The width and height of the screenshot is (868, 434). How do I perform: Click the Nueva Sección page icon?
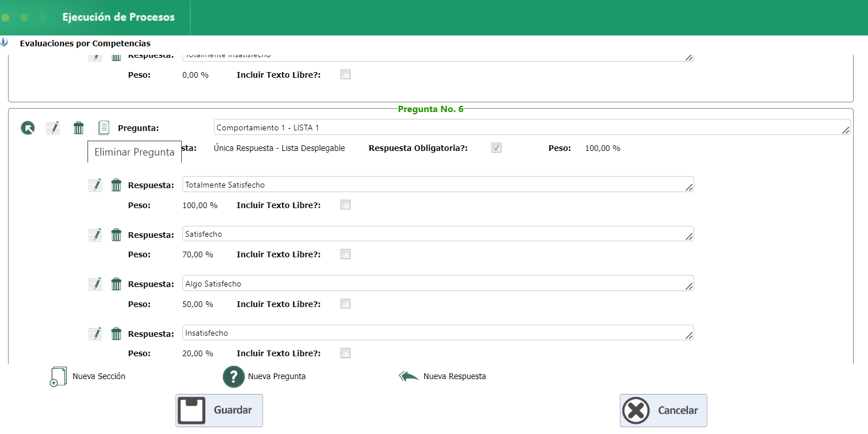[58, 377]
